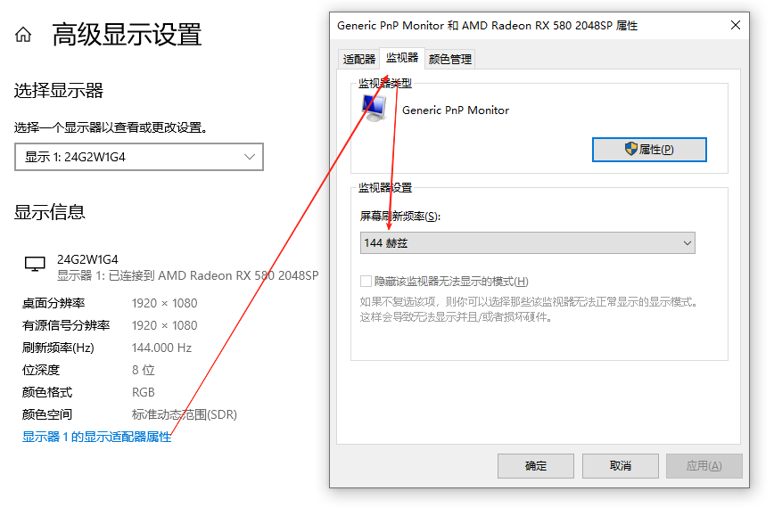This screenshot has width=774, height=532.
Task: Open 显示器 1 的显示适配器属性 link
Action: [96, 437]
